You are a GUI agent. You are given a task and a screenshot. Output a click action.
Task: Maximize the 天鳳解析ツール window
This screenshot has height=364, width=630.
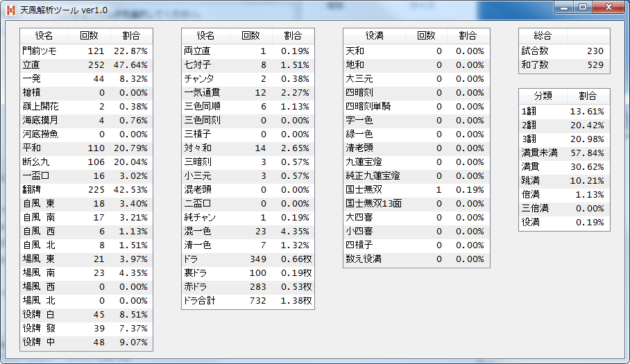[583, 7]
